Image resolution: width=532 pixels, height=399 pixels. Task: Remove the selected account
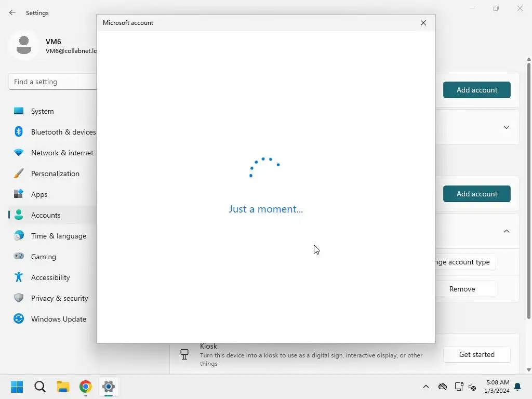point(465,289)
